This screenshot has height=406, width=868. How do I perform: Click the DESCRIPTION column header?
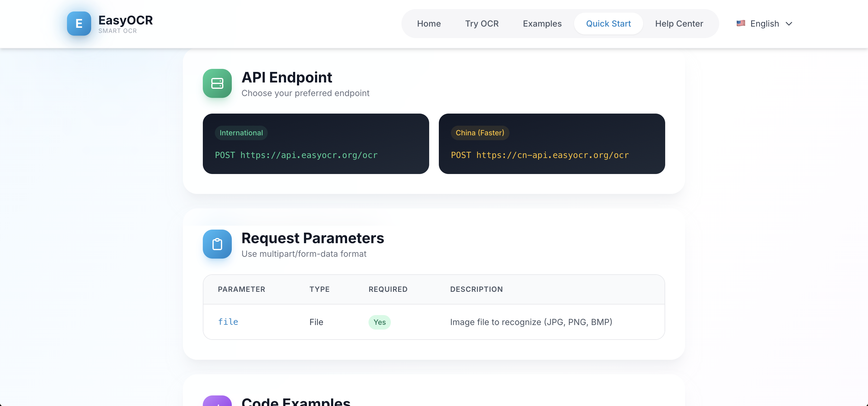(x=476, y=289)
